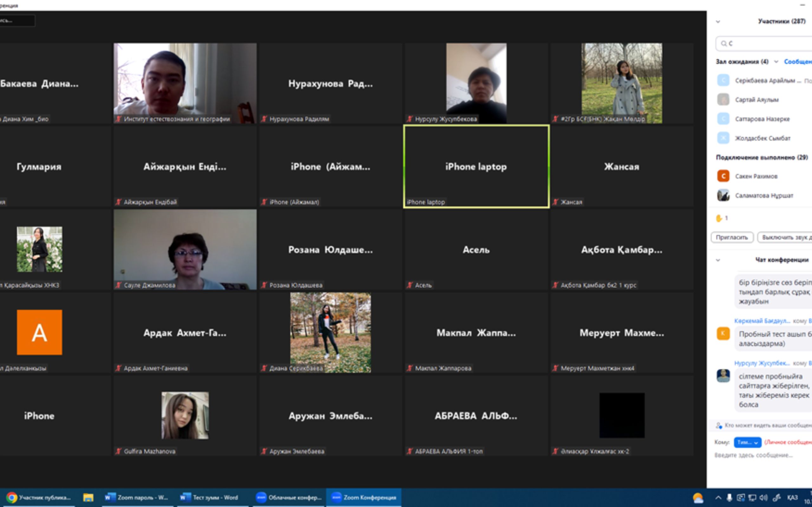This screenshot has height=507, width=812.
Task: Click the who-can-see-messages icon in chat
Action: tap(719, 425)
